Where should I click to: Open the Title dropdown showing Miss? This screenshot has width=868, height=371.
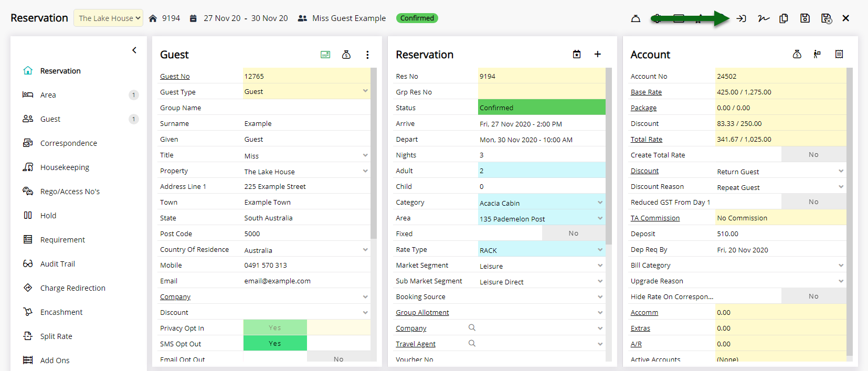(x=306, y=155)
